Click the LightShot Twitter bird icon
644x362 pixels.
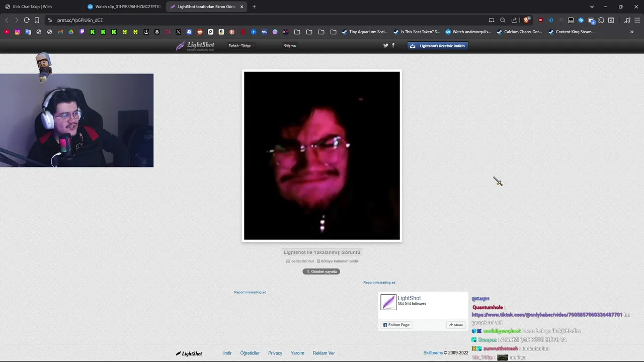click(386, 45)
